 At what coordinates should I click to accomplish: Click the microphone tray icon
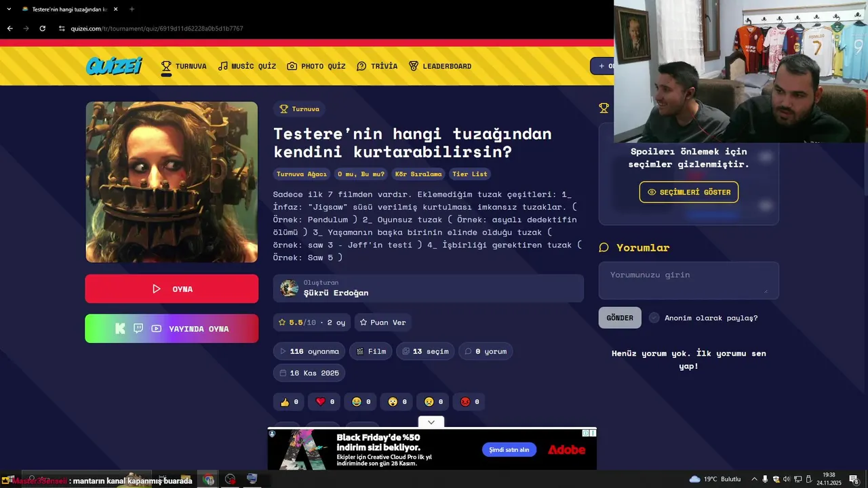[765, 479]
